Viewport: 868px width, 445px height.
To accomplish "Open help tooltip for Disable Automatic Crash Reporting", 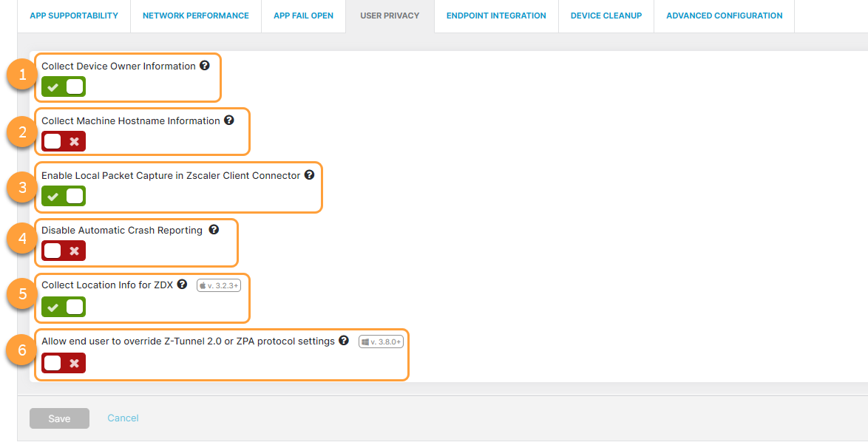I will [214, 230].
